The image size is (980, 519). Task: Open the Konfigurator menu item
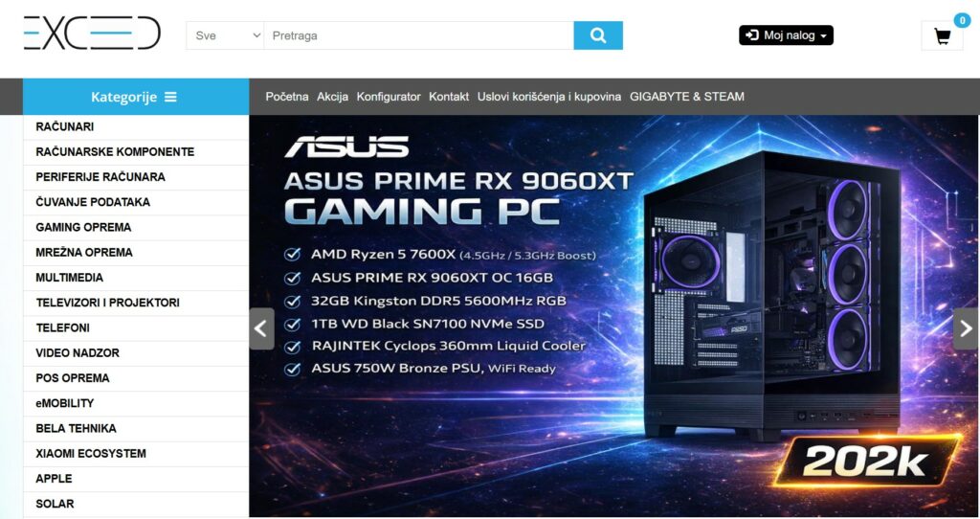click(x=389, y=97)
